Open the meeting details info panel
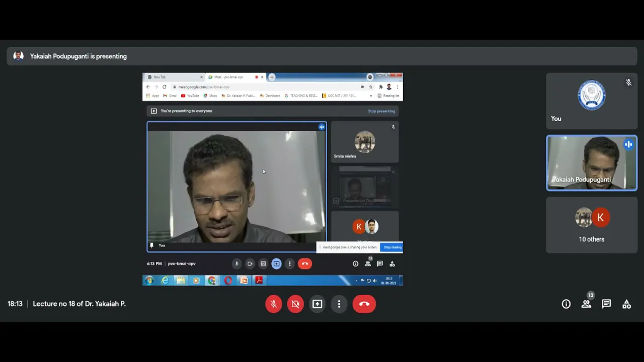The image size is (644, 362). 566,304
